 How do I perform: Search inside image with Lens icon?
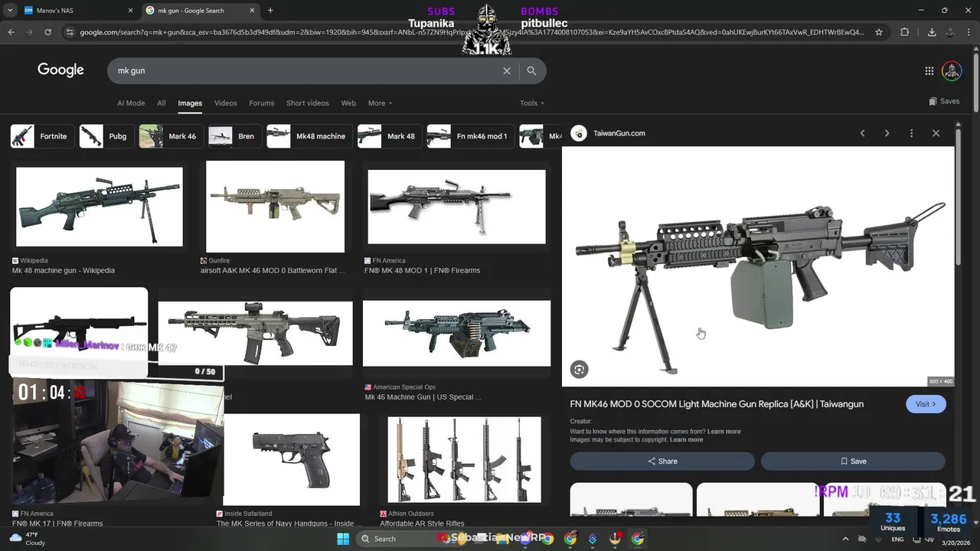click(579, 370)
